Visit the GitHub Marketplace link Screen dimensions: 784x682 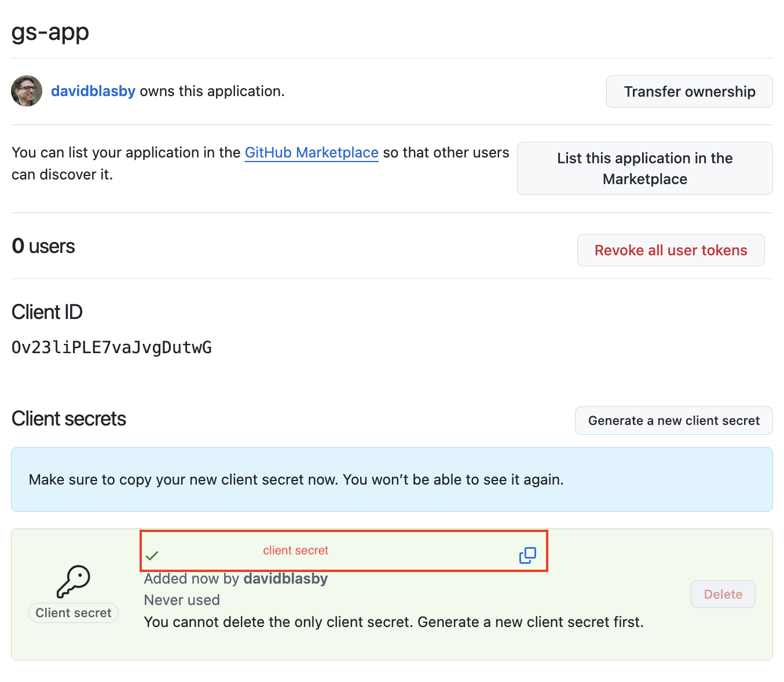[x=311, y=152]
